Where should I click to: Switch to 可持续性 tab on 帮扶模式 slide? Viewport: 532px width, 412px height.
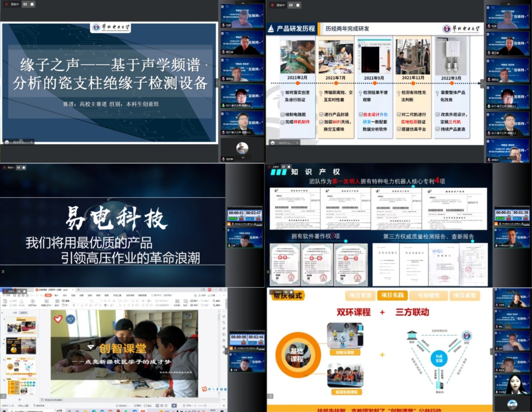tap(429, 295)
